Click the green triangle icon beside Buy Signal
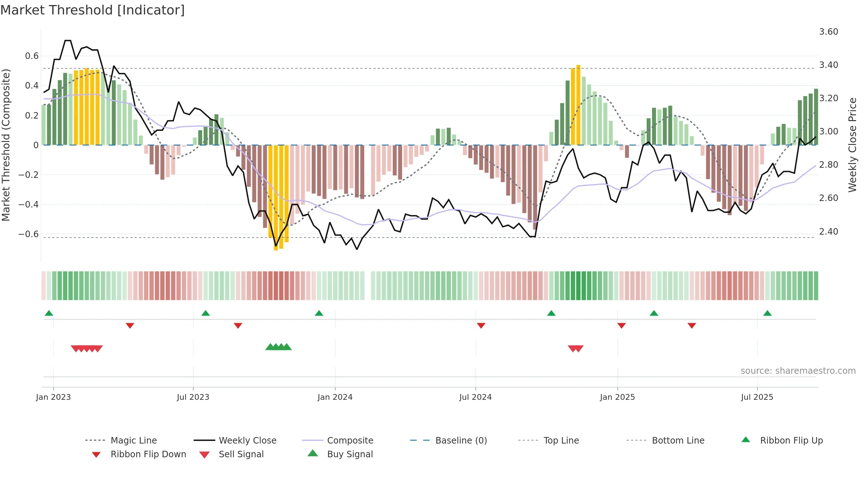Screen dimensions: 868x488 [x=313, y=453]
